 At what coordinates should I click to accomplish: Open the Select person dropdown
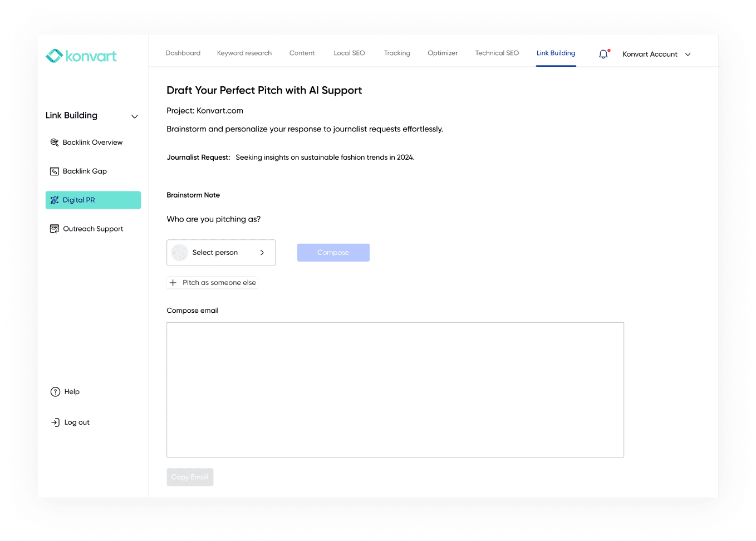coord(221,253)
